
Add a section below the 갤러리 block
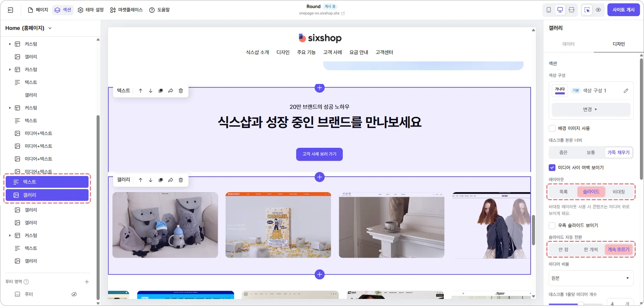coord(320,274)
